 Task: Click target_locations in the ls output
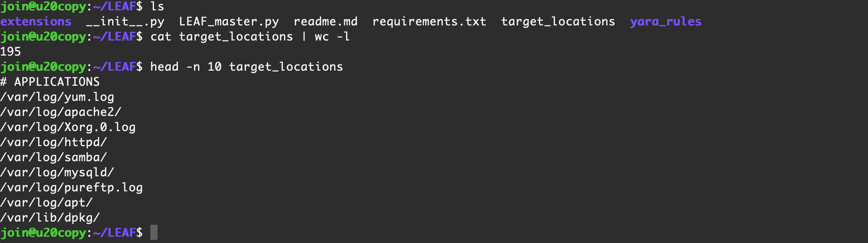pyautogui.click(x=558, y=21)
